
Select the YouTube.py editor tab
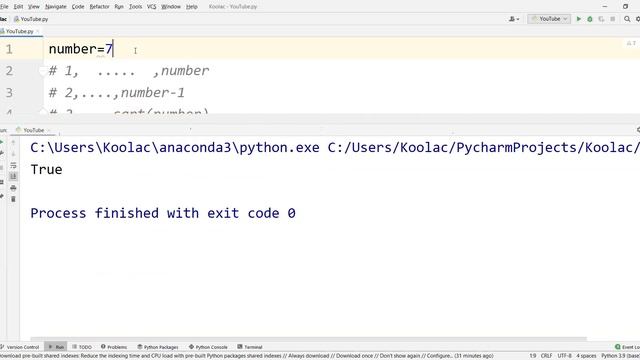tap(20, 31)
